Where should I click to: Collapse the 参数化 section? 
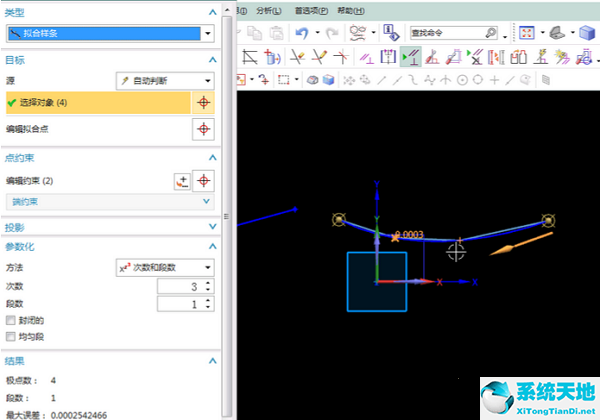(213, 246)
